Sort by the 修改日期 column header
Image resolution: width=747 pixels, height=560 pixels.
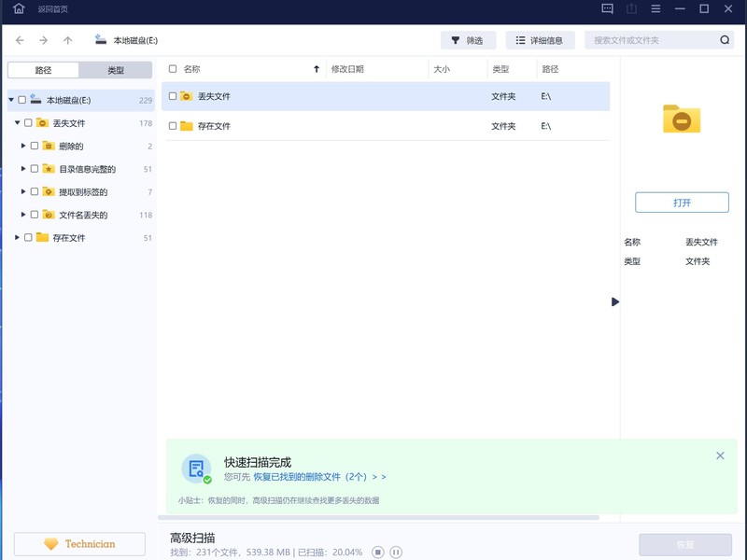347,69
